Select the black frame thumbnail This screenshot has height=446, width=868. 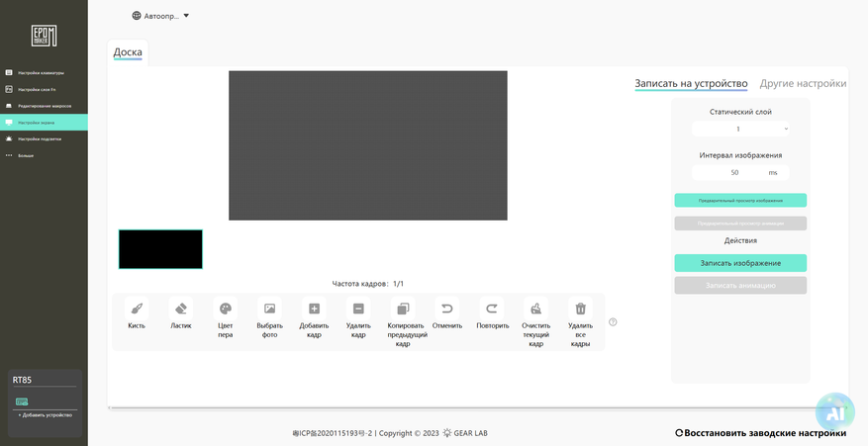[160, 249]
